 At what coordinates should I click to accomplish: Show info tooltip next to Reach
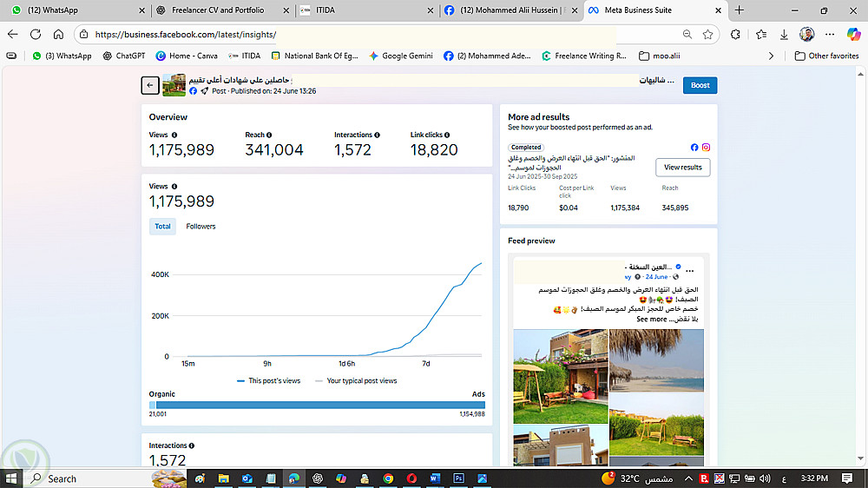click(269, 135)
